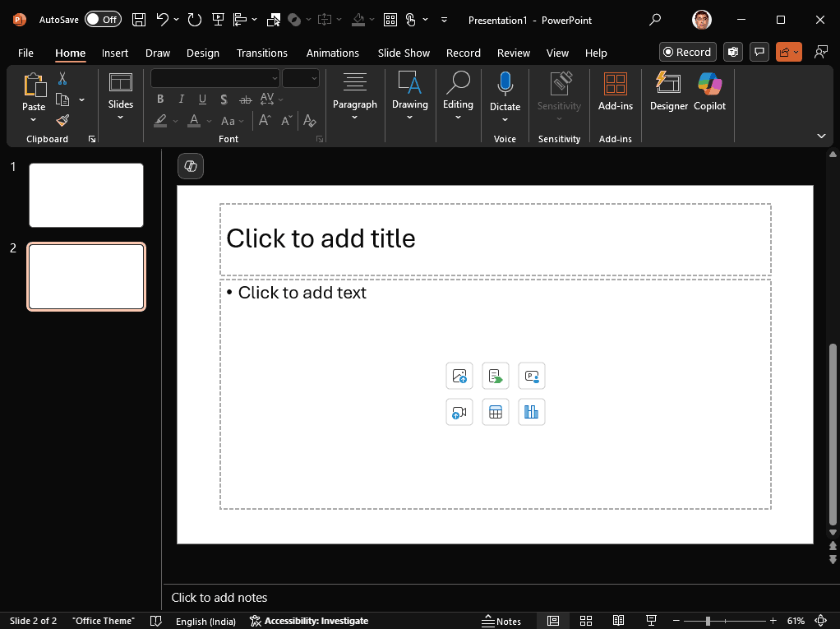Switch to the Design tab
The height and width of the screenshot is (629, 840).
tap(202, 53)
